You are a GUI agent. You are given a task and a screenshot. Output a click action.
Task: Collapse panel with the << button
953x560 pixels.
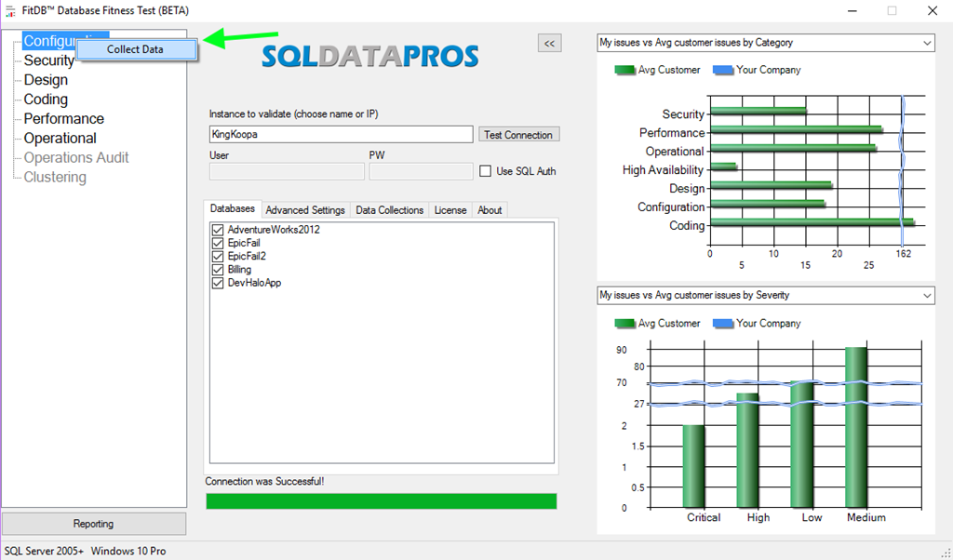click(549, 43)
